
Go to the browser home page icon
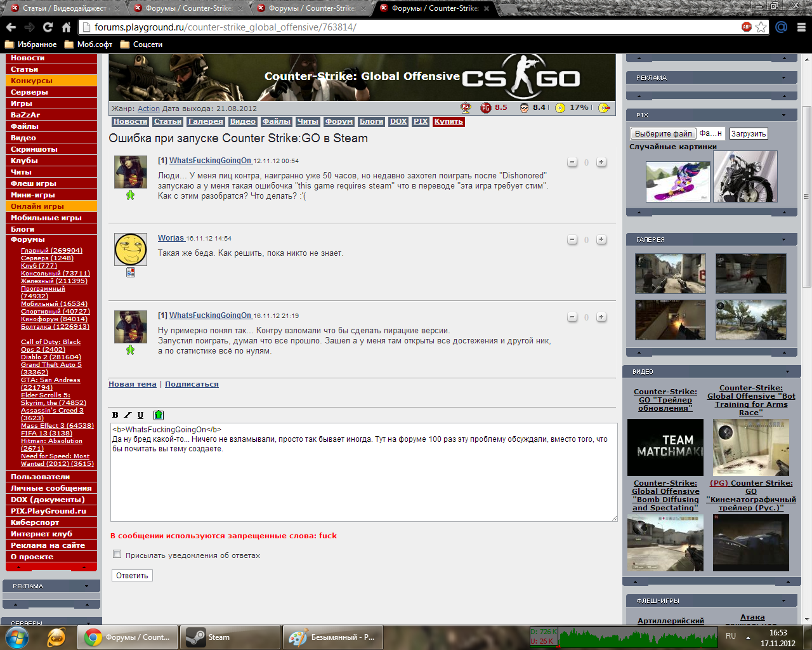tap(66, 27)
